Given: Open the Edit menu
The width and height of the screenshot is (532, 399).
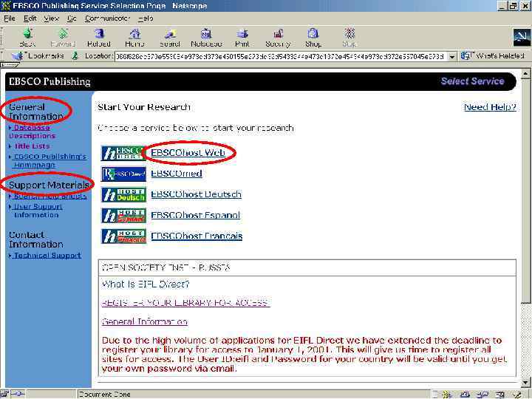Looking at the screenshot, I should tap(30, 18).
